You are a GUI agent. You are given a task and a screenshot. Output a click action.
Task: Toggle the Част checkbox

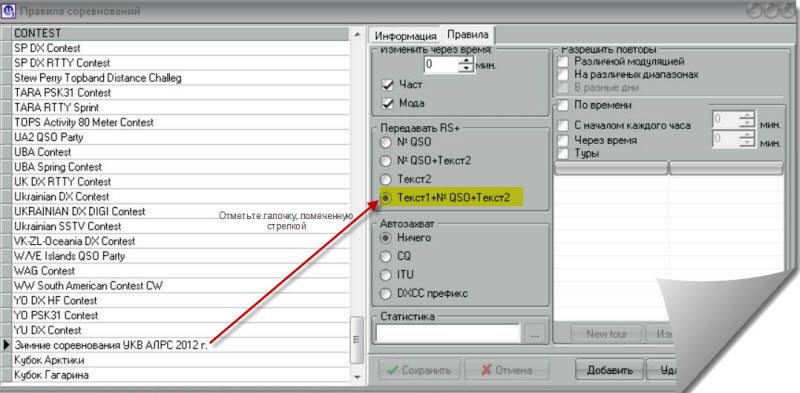pyautogui.click(x=388, y=85)
